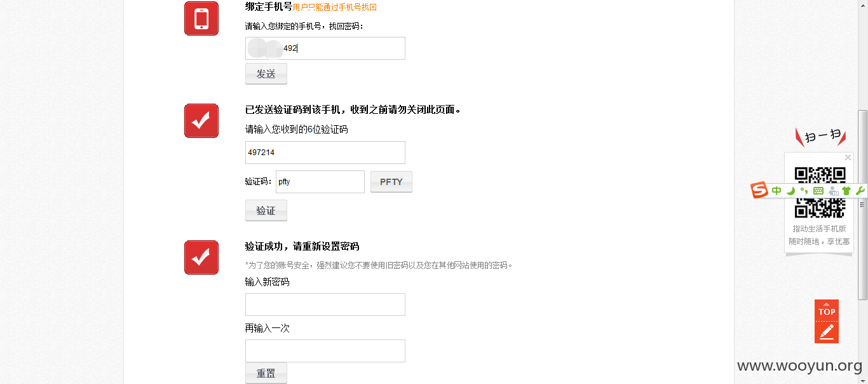
Task: Click the 输入新密码 new password field
Action: [325, 305]
